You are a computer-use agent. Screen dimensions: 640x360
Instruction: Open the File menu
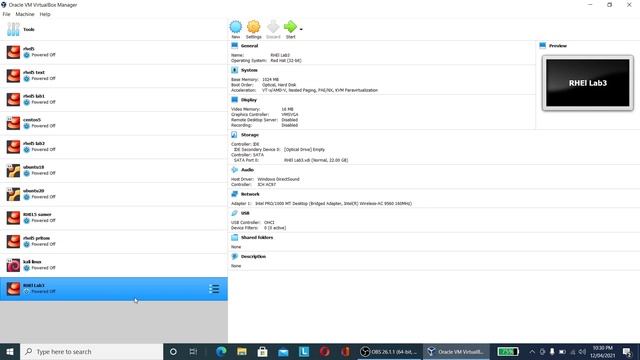tap(7, 14)
